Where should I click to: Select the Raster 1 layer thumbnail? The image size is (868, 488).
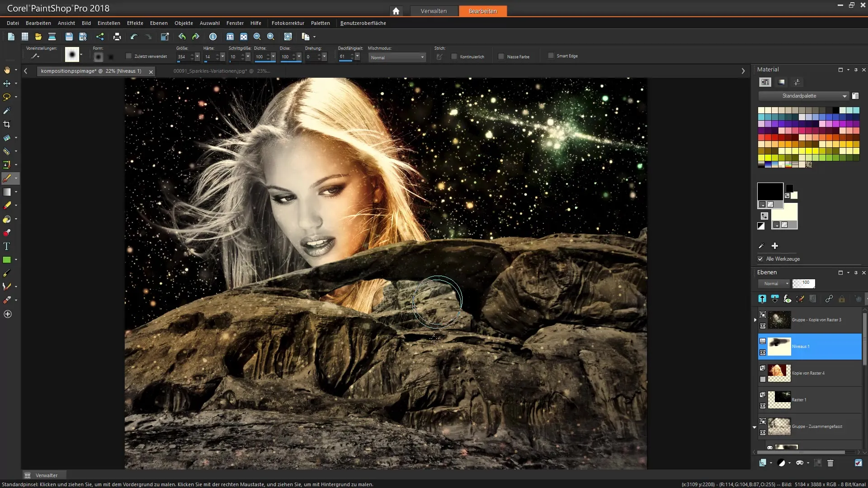click(779, 400)
